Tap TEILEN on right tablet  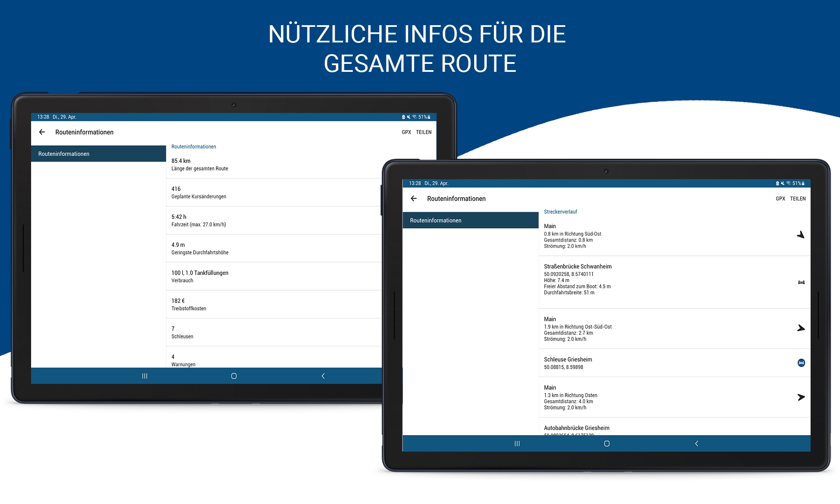point(798,199)
